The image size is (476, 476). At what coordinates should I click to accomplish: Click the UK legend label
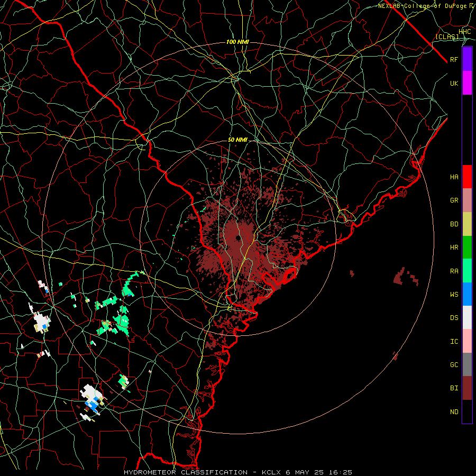[x=454, y=83]
